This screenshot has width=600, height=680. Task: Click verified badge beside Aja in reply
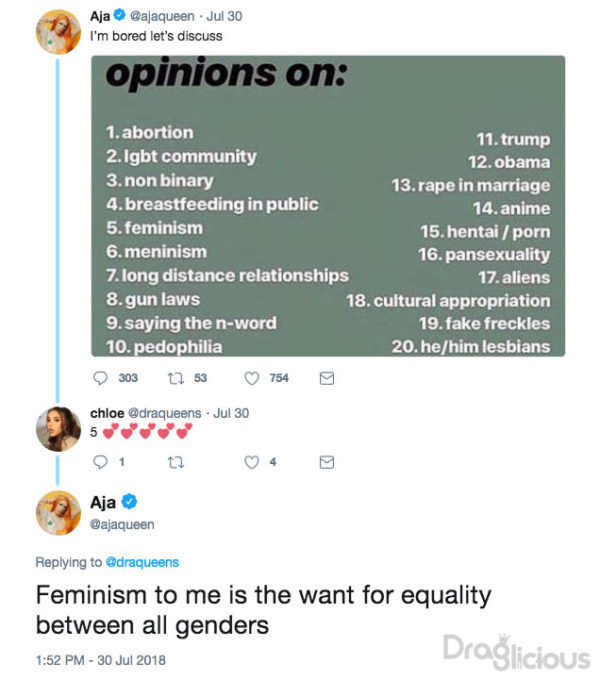point(129,503)
